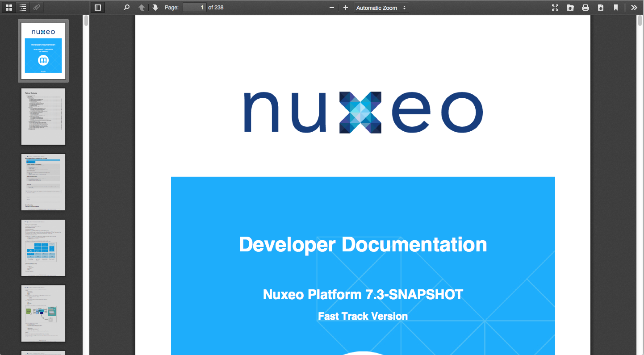Open the Automatic Zoom dropdown
The height and width of the screenshot is (355, 644).
point(381,8)
